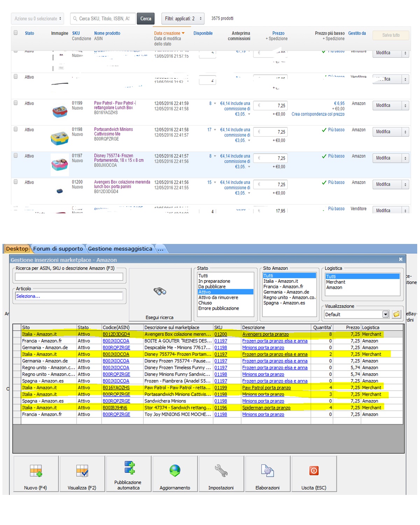420x525 pixels.
Task: Open the overflow '...' tab
Action: point(160,248)
